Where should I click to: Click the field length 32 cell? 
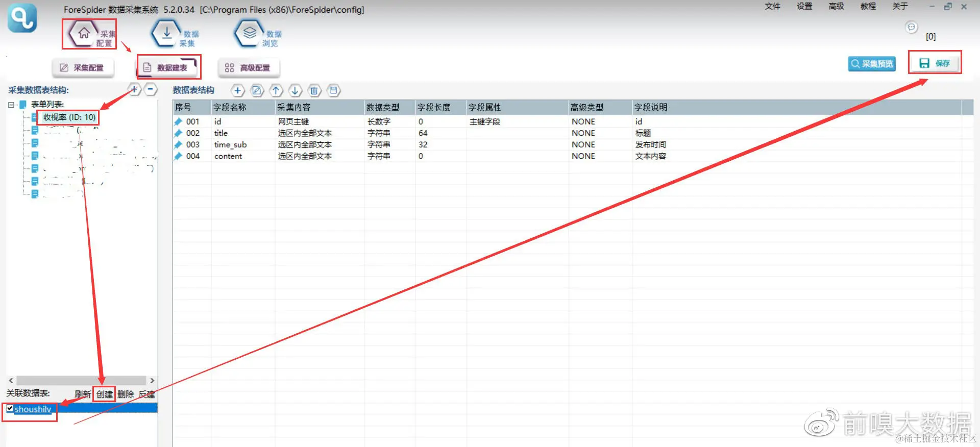click(423, 144)
